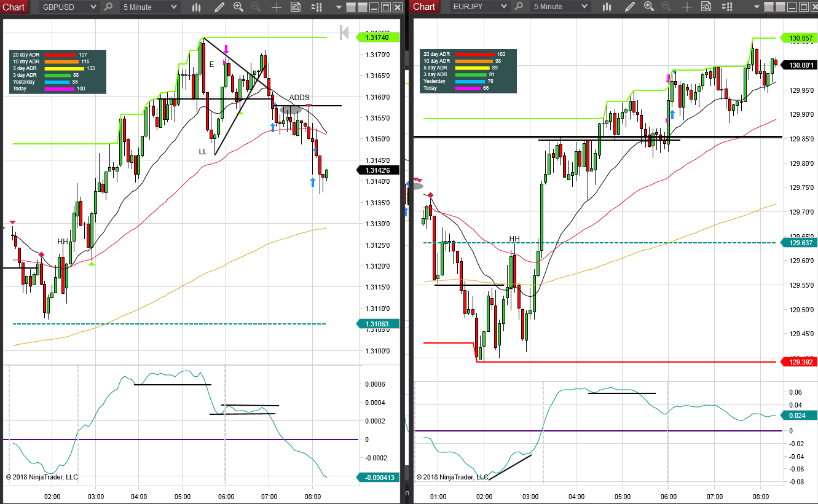The height and width of the screenshot is (504, 818).
Task: Open data box in EURJPY chart
Action: tap(706, 7)
